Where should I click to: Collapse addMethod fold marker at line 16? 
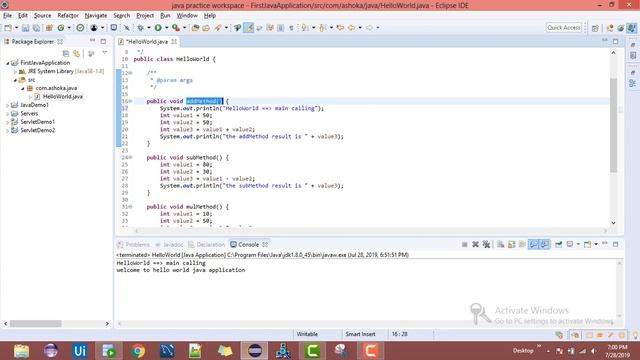(x=131, y=101)
